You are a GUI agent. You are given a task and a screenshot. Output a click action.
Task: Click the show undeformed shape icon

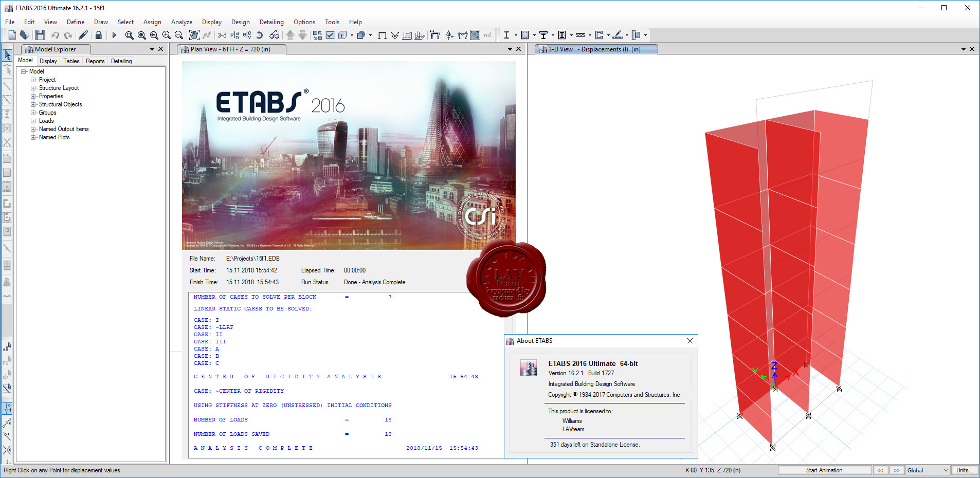point(382,35)
